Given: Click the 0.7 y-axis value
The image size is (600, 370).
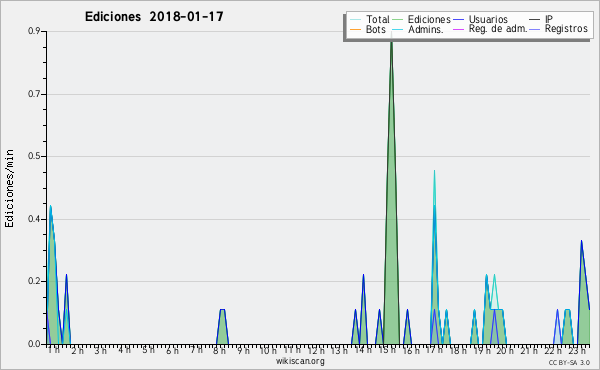Looking at the screenshot, I should tap(34, 94).
